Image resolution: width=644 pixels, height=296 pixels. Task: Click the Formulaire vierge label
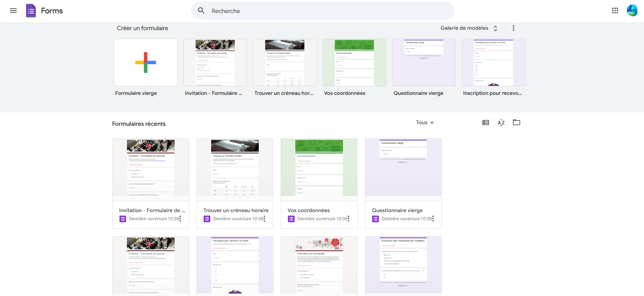(136, 93)
